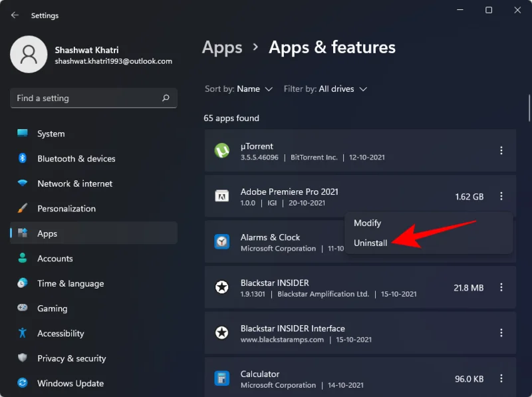Open Accessibility settings

coord(60,333)
